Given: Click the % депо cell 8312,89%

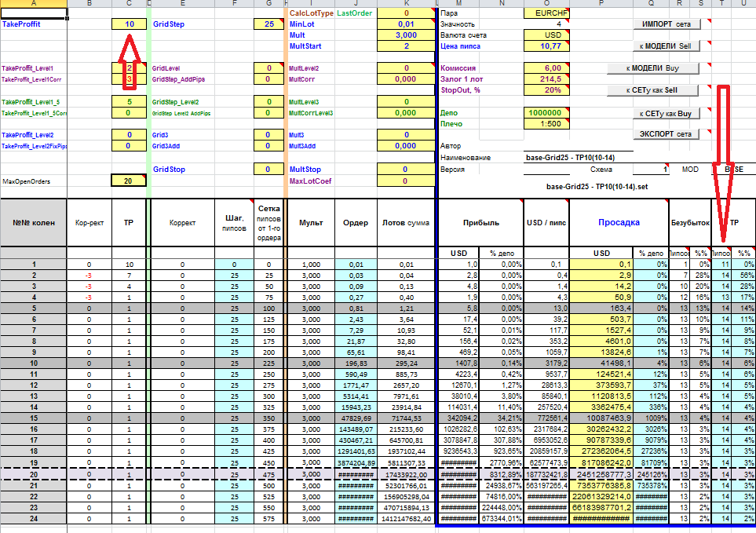Looking at the screenshot, I should [x=502, y=475].
